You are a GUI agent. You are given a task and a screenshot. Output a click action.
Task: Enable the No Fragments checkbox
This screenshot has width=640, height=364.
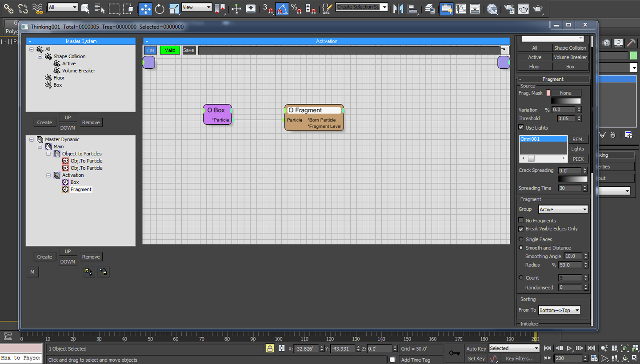tap(521, 220)
